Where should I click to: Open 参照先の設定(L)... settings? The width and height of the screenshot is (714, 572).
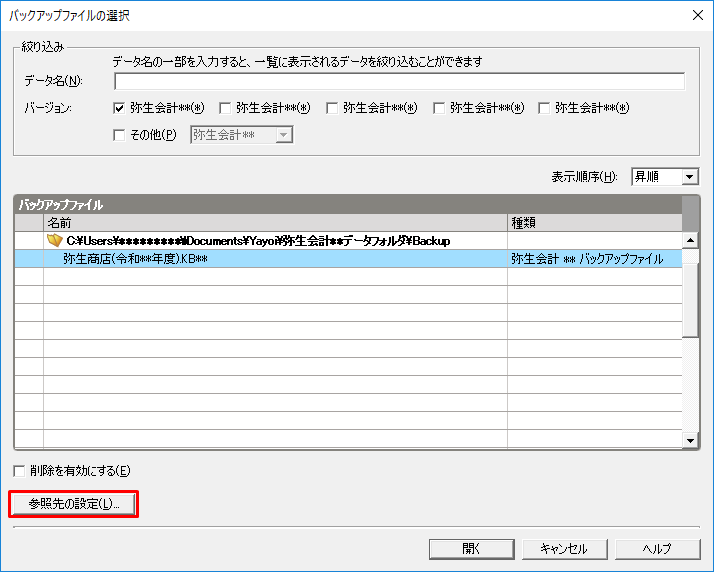point(73,504)
